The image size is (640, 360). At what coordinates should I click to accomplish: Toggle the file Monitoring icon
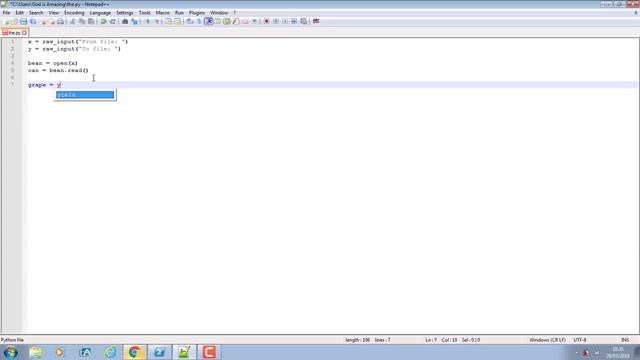pos(254,21)
